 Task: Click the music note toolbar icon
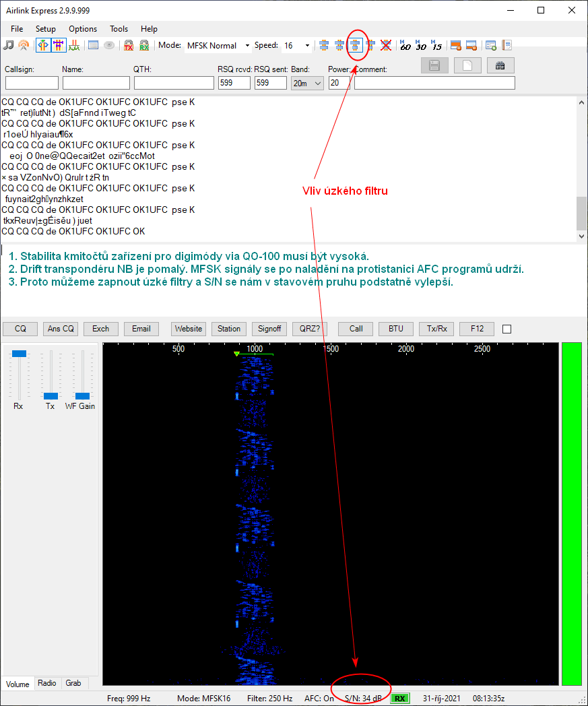8,46
